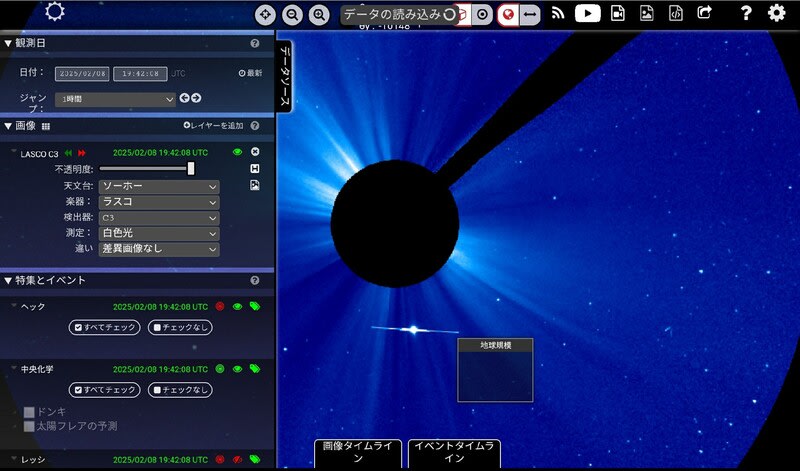This screenshot has height=471, width=800.
Task: Click the 最新 latest button
Action: [x=250, y=73]
